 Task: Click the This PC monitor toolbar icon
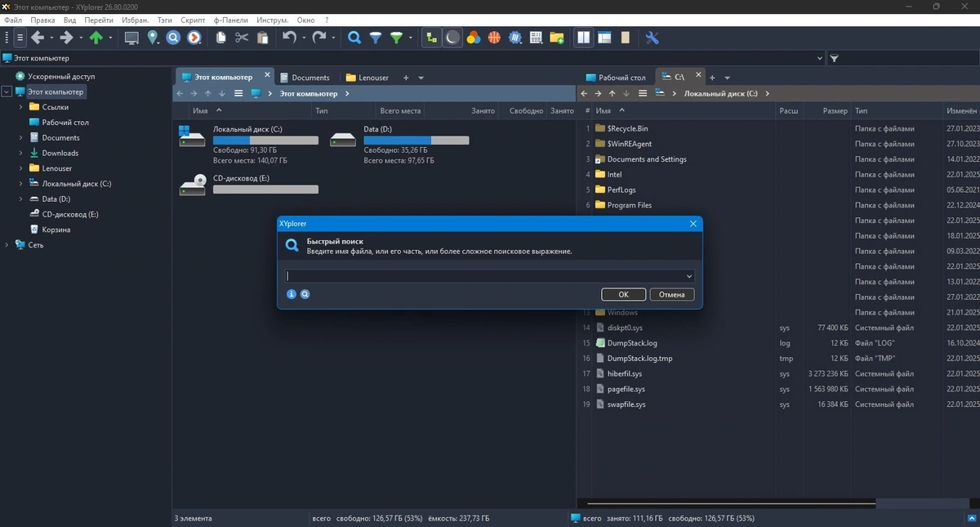[x=131, y=38]
